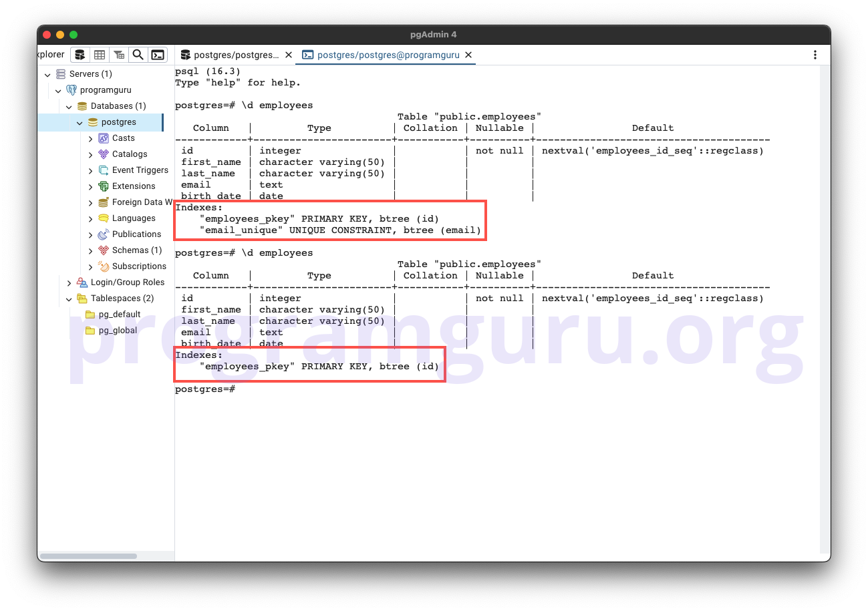Screen dimensions: 868x611
Task: Expand the Languages node
Action: (90, 218)
